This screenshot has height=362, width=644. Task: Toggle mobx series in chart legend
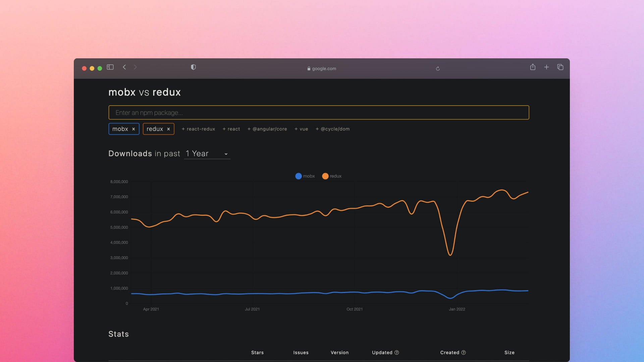[x=305, y=176]
